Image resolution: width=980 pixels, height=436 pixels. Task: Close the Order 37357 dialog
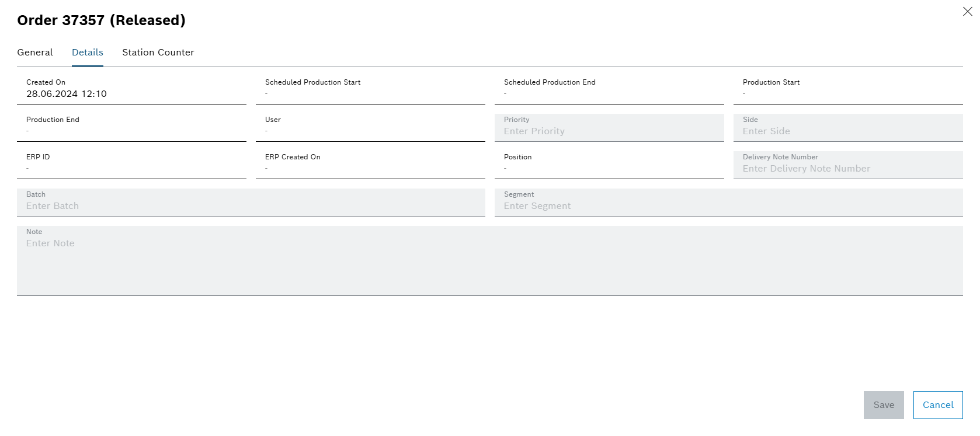[967, 12]
